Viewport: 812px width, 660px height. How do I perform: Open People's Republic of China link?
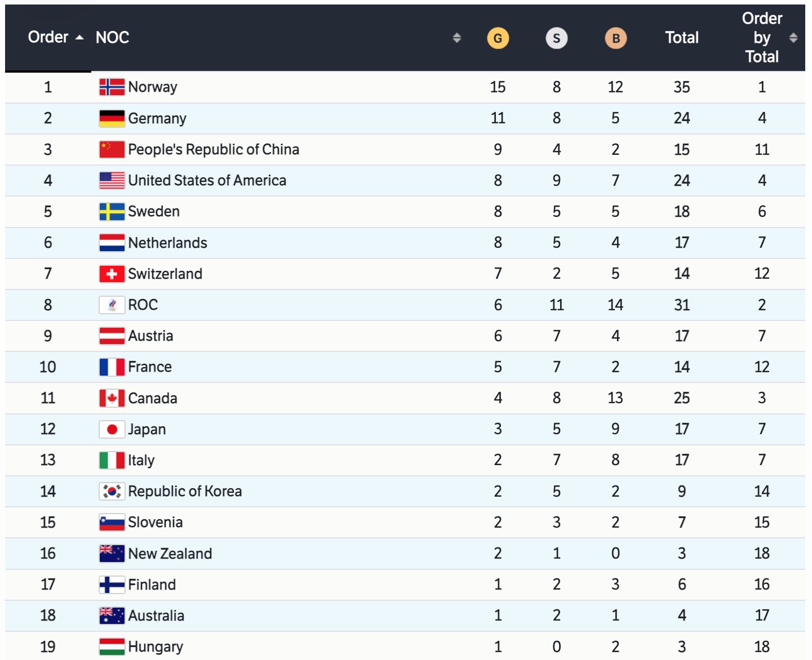(214, 150)
